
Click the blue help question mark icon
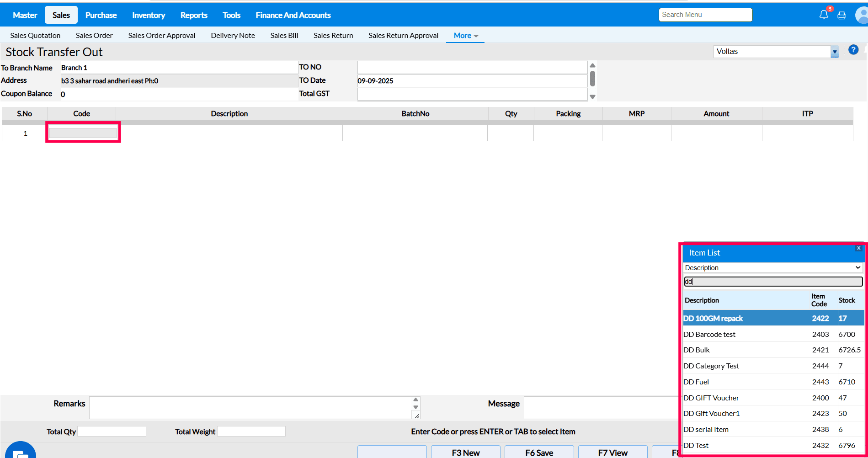[x=853, y=50]
